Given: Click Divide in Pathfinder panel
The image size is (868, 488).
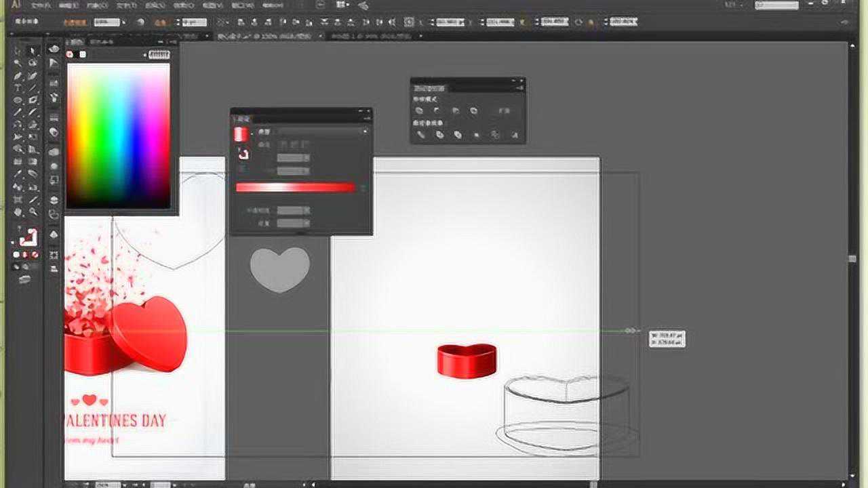Looking at the screenshot, I should [420, 134].
